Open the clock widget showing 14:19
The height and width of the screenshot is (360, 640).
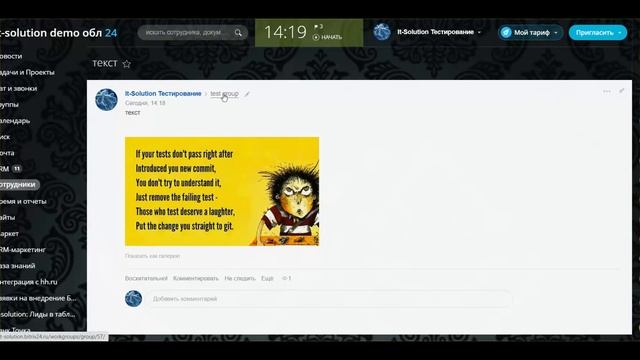point(285,32)
